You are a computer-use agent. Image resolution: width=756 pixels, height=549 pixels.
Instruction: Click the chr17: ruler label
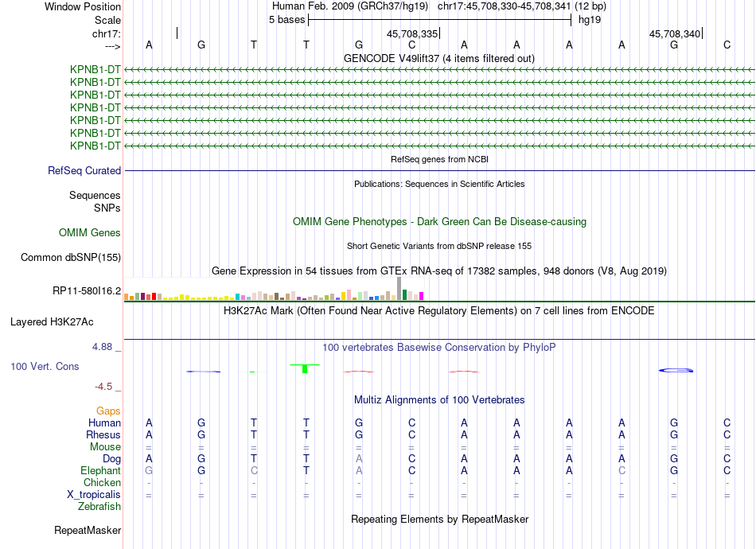pos(107,33)
